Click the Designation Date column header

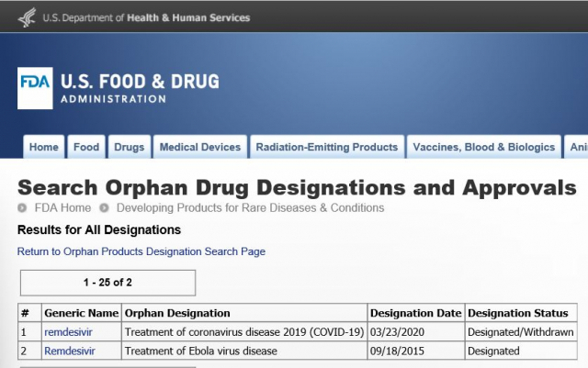click(416, 313)
